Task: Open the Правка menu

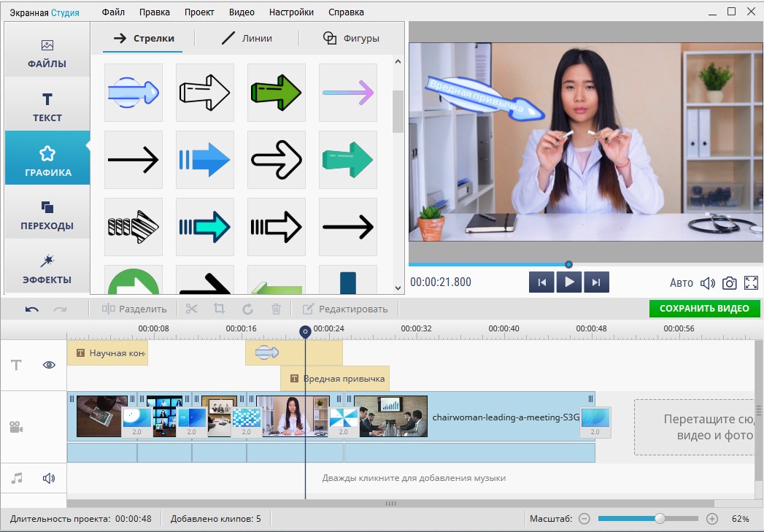Action: coord(155,12)
